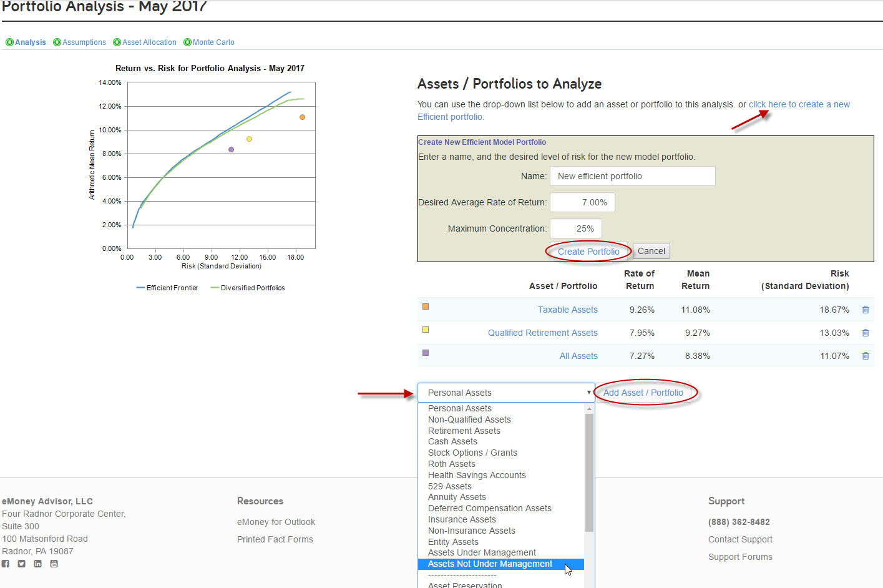Select the Assumptions radio option

[57, 42]
